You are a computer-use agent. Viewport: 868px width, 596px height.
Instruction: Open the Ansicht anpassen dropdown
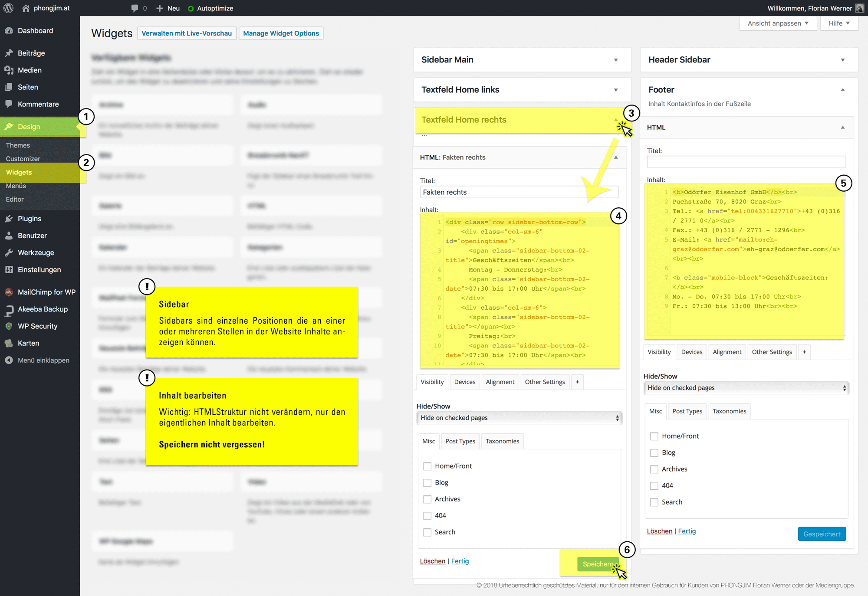pos(778,23)
